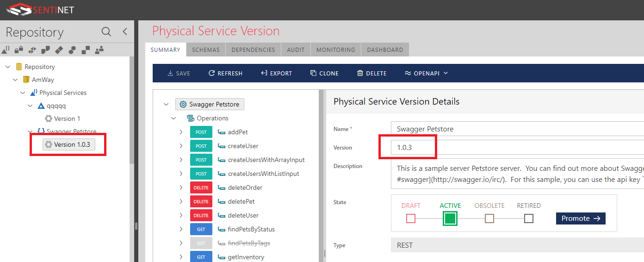This screenshot has height=262, width=644.
Task: Open the Monitoring tab
Action: [336, 50]
